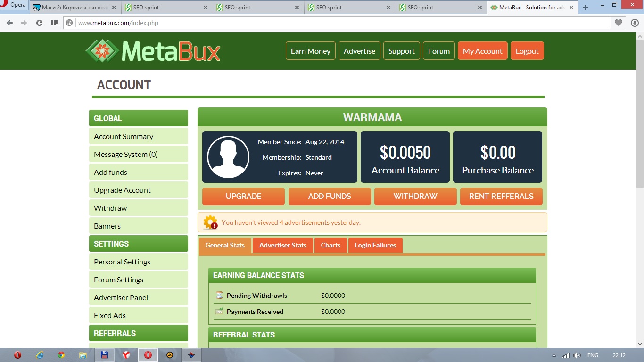Screen dimensions: 644x362
Task: Open the AIMP orange triangle taskbar icon
Action: click(170, 355)
